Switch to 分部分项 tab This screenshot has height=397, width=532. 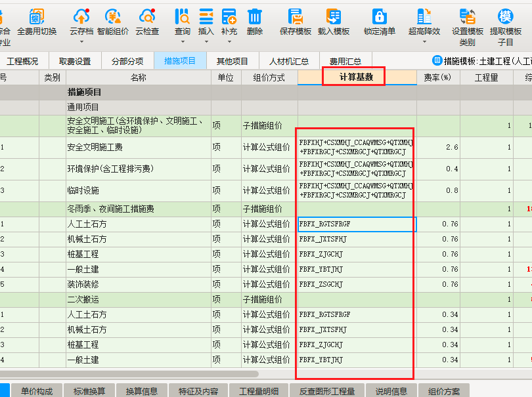[127, 61]
